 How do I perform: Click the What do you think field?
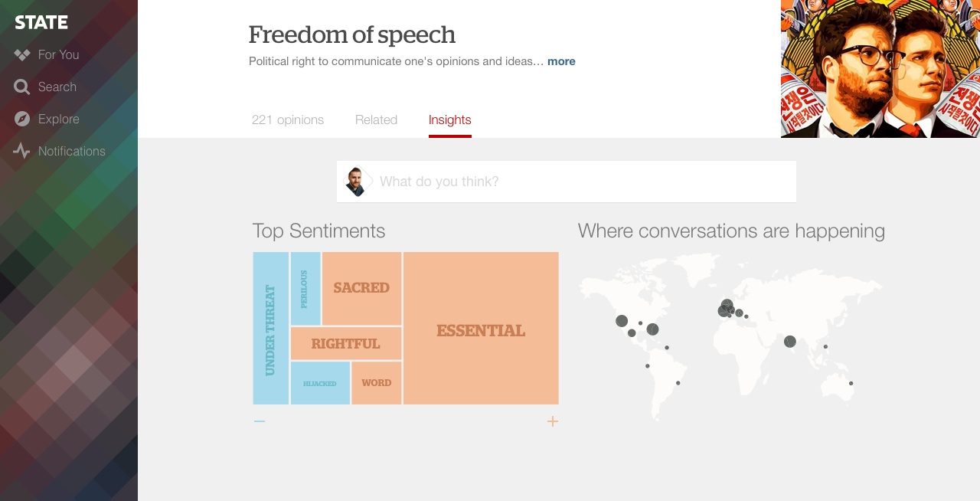(567, 182)
